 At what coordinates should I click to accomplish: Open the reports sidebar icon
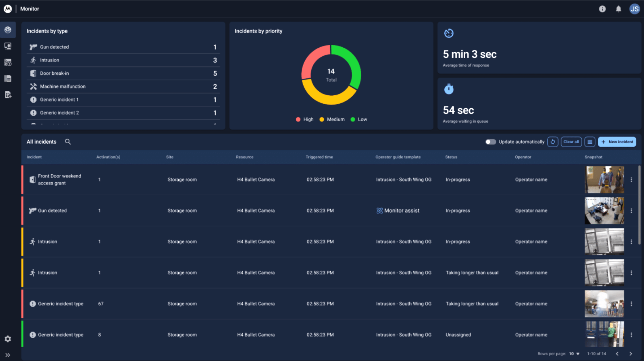tap(8, 78)
